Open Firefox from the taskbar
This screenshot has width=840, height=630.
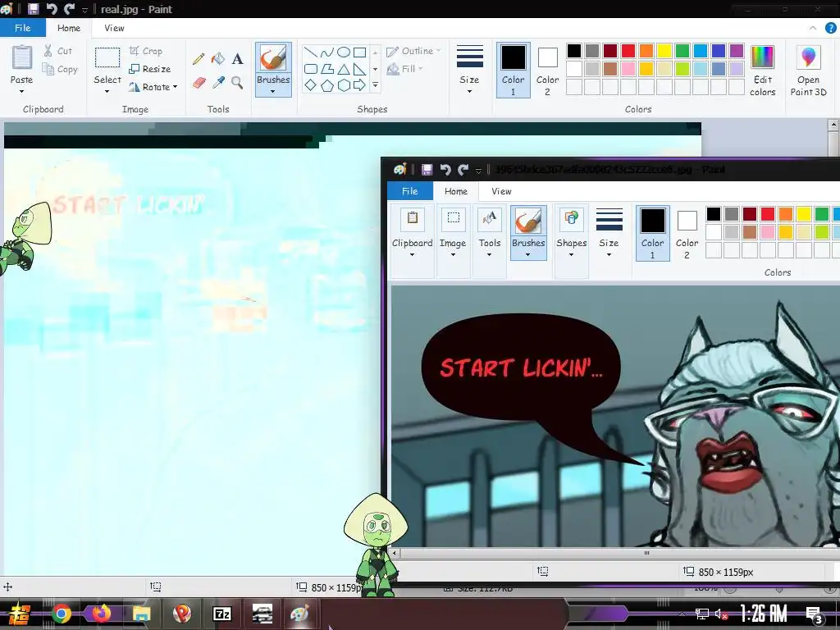[101, 614]
